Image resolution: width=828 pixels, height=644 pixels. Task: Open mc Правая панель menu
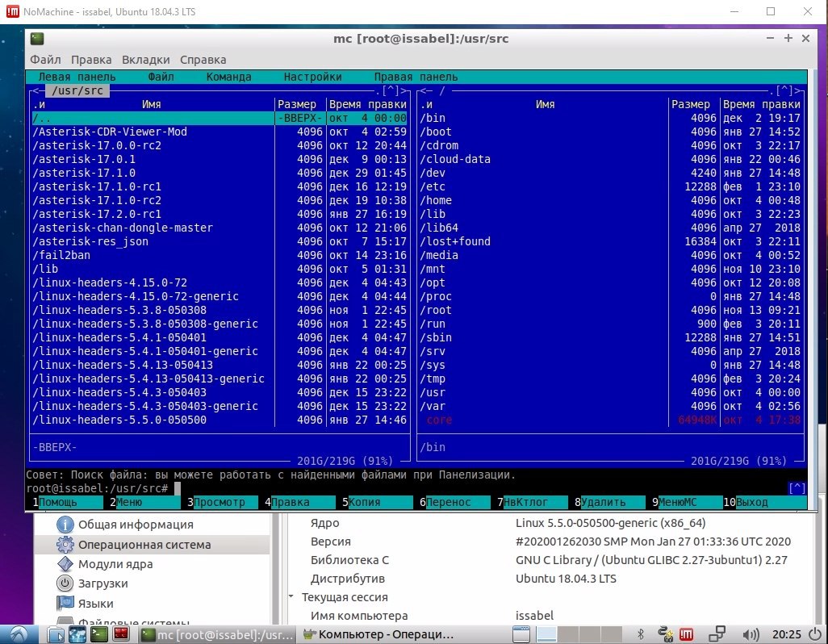click(x=416, y=77)
